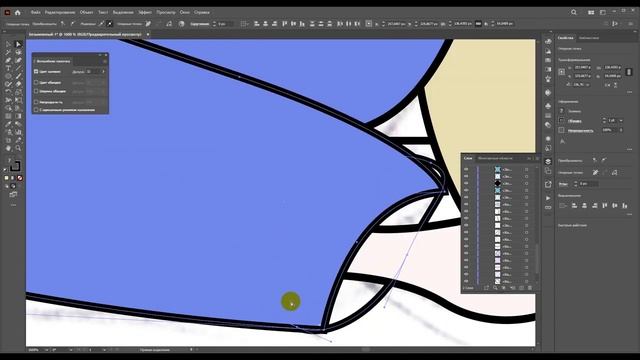This screenshot has height=360, width=640.
Task: Close the open document tab
Action: click(148, 35)
